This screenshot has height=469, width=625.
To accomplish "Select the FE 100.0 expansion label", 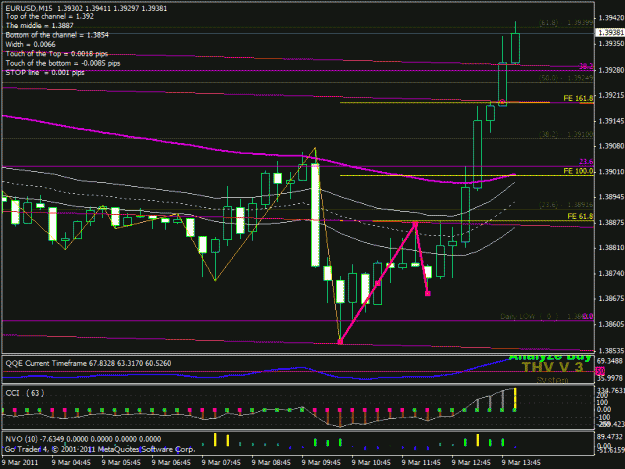I will pyautogui.click(x=578, y=171).
